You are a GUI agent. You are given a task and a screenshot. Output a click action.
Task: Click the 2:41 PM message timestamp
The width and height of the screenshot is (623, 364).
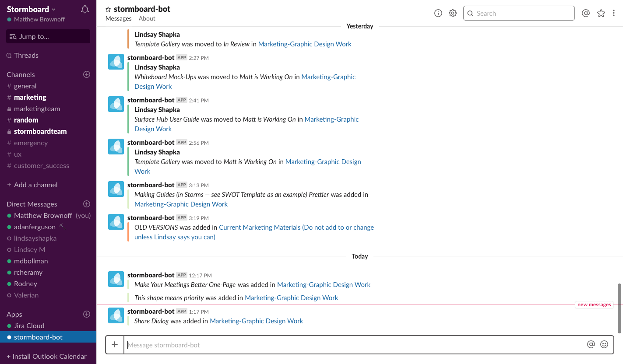point(199,100)
